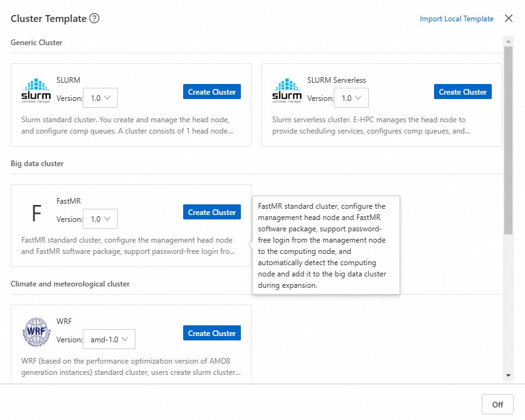Image resolution: width=525 pixels, height=420 pixels.
Task: Expand the FastMR version dropdown
Action: (x=100, y=219)
